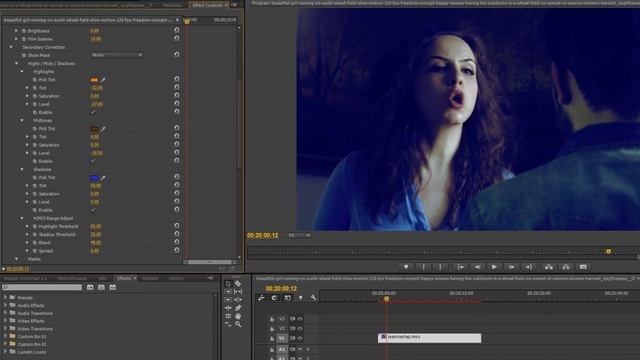640x360 pixels.
Task: Click Midtones Pick Tint dark color swatch
Action: pos(94,129)
